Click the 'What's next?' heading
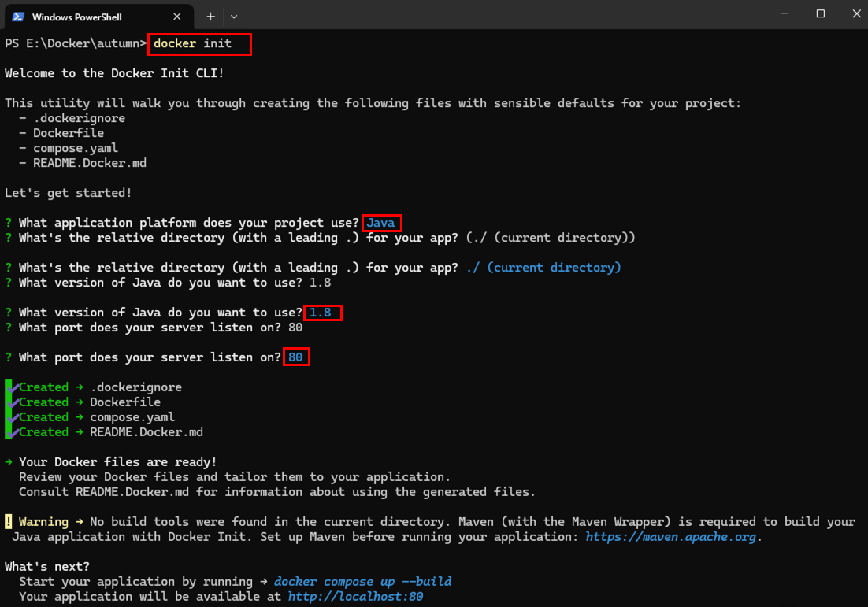The image size is (868, 607). tap(47, 567)
